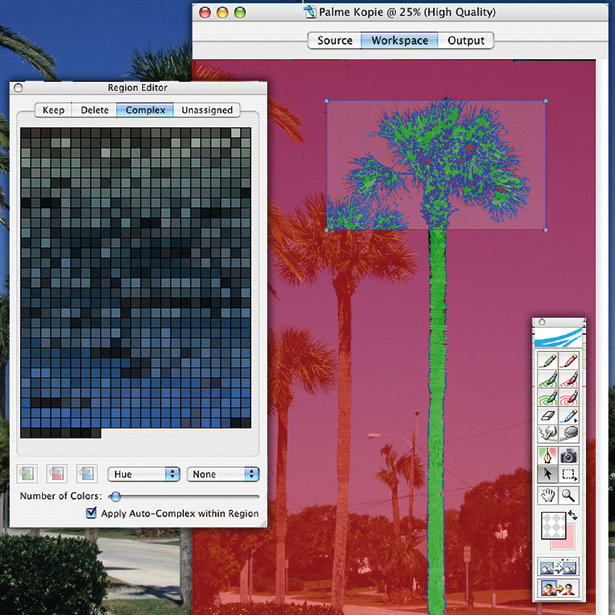Click the Number of Colors slider handle
The width and height of the screenshot is (615, 615).
[115, 496]
